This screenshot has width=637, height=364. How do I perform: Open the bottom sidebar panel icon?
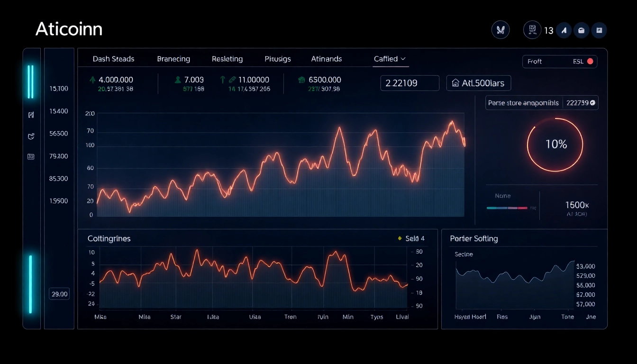[31, 157]
